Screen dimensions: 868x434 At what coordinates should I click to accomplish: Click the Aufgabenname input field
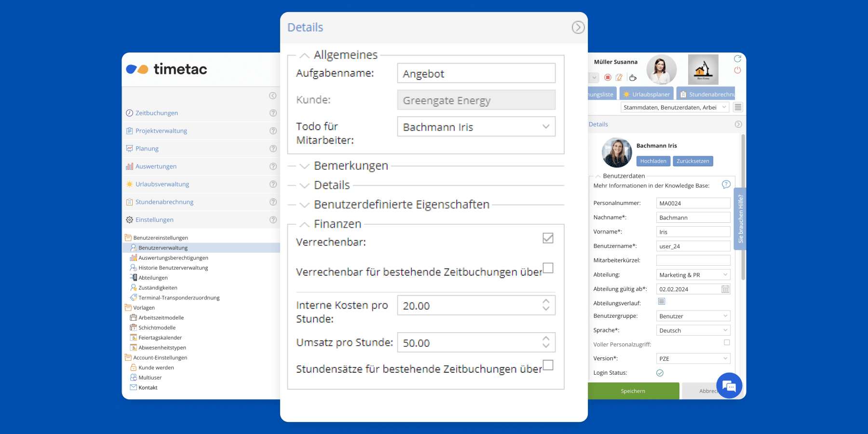[476, 74]
